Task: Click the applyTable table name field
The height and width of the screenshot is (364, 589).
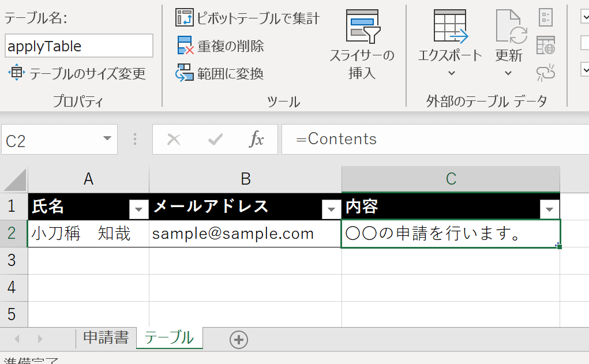Action: click(x=78, y=46)
